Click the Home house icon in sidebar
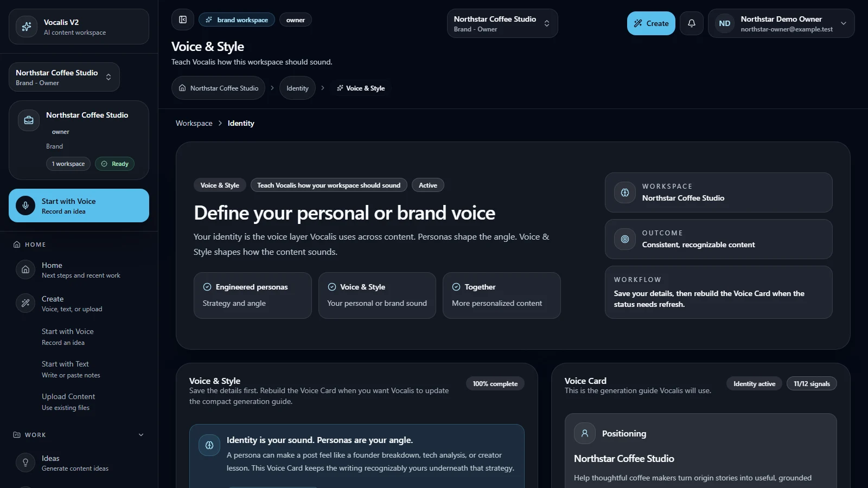The width and height of the screenshot is (868, 488). tap(25, 269)
